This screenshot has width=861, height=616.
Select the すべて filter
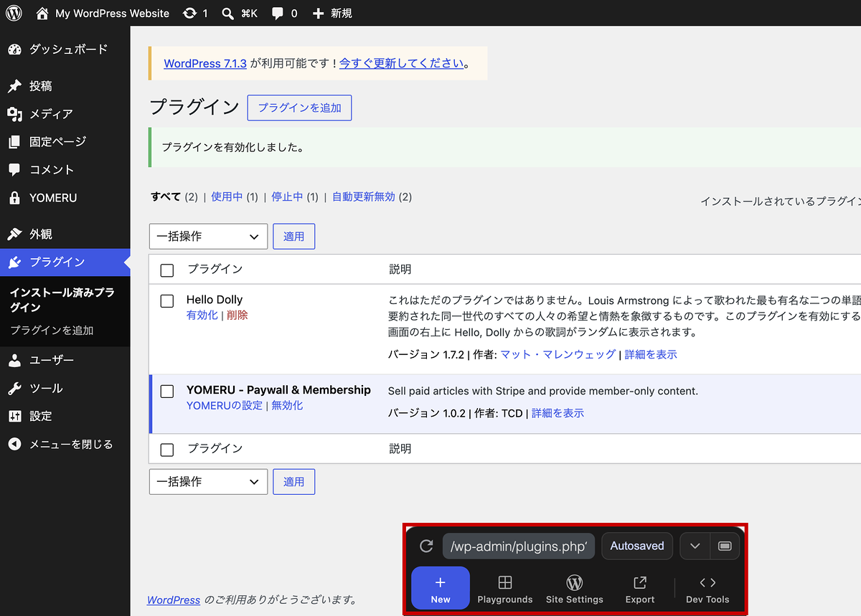166,196
